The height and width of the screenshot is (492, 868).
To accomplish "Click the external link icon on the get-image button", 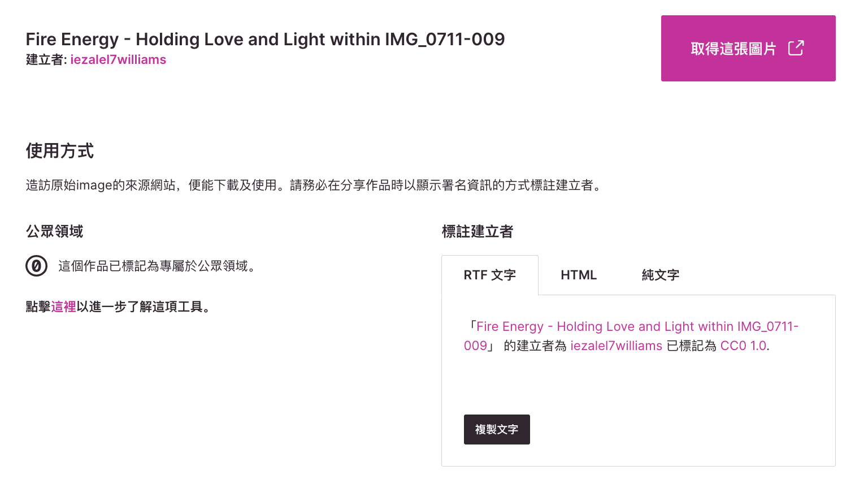I will tap(796, 48).
